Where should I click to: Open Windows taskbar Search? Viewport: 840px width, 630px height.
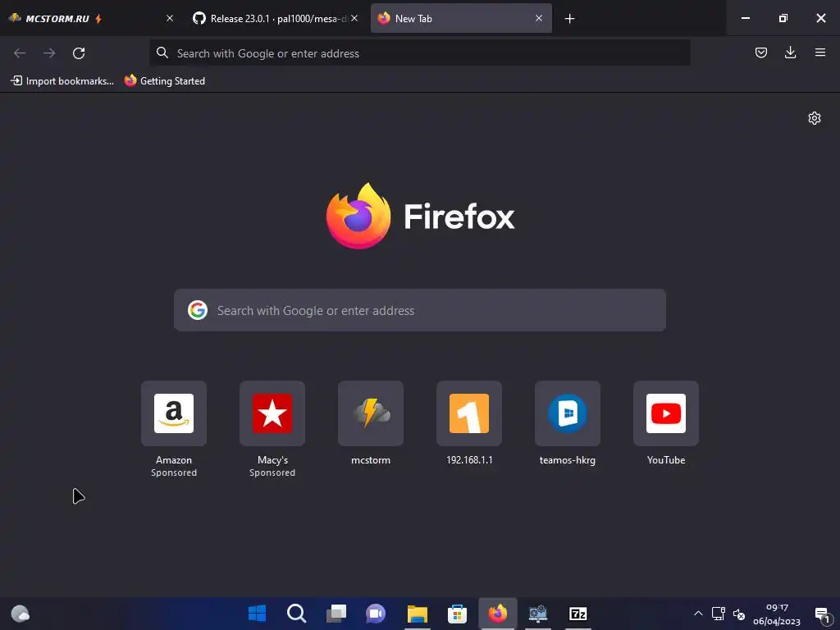coord(297,614)
